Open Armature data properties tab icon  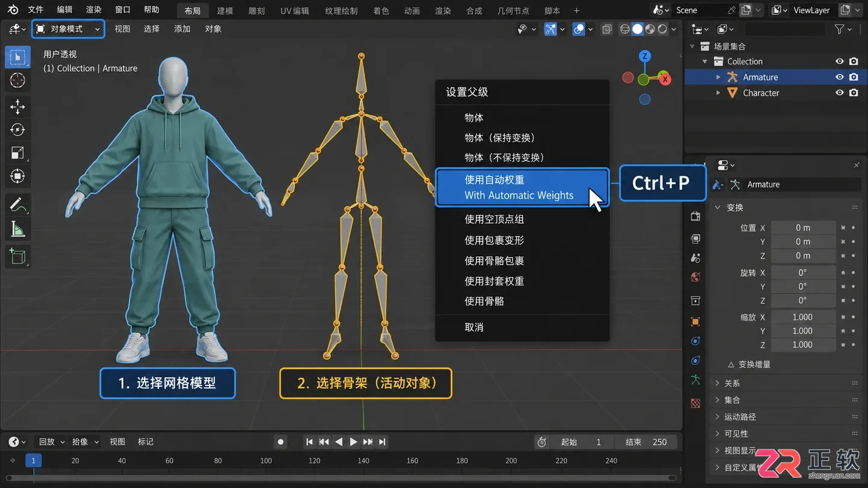696,380
